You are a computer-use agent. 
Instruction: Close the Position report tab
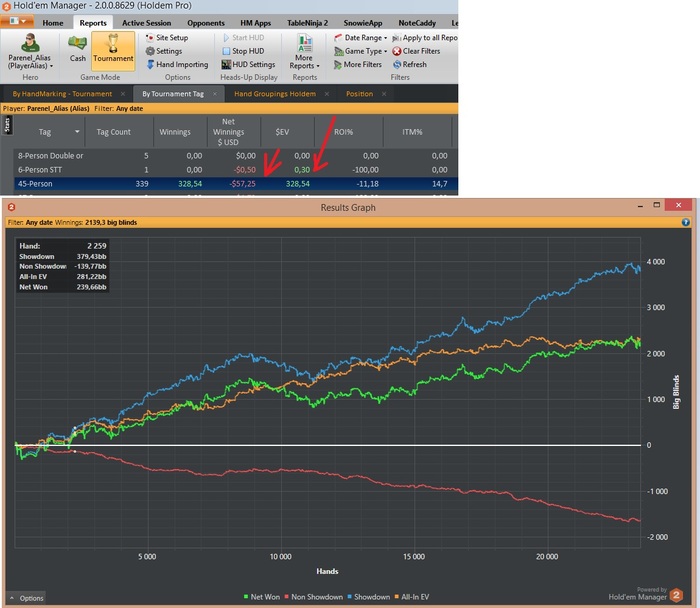[x=384, y=94]
